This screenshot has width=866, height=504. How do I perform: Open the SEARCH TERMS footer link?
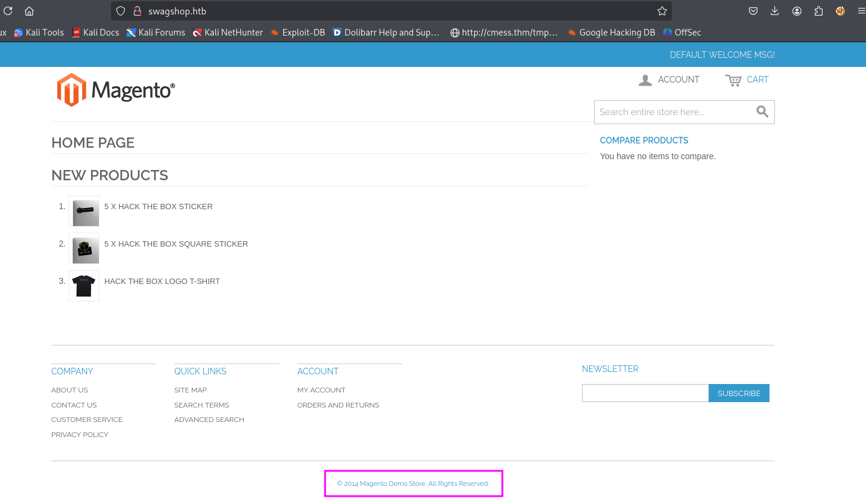201,405
